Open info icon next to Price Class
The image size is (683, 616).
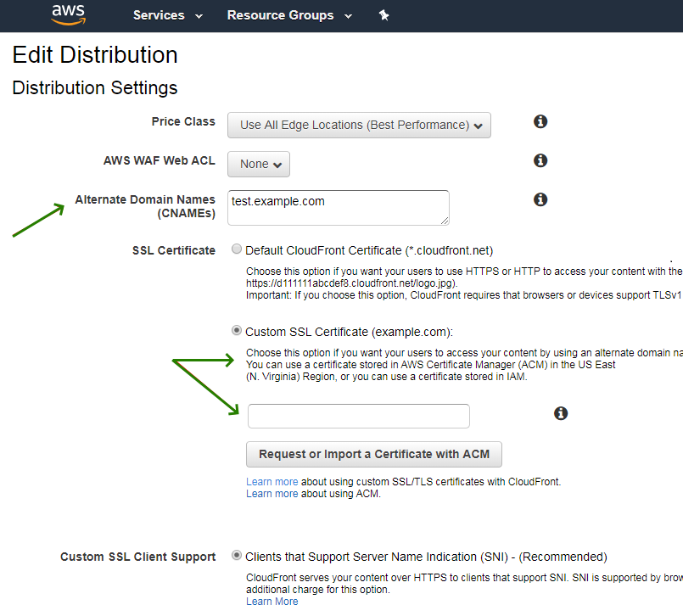tap(540, 121)
